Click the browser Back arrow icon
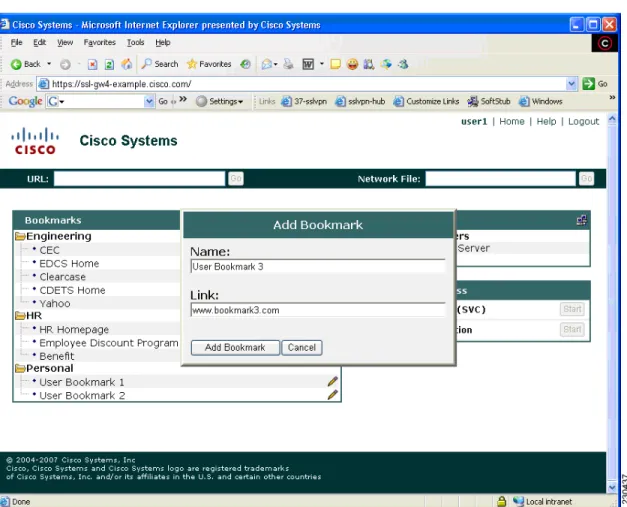Viewport: 627px width, 507px height. click(x=16, y=64)
